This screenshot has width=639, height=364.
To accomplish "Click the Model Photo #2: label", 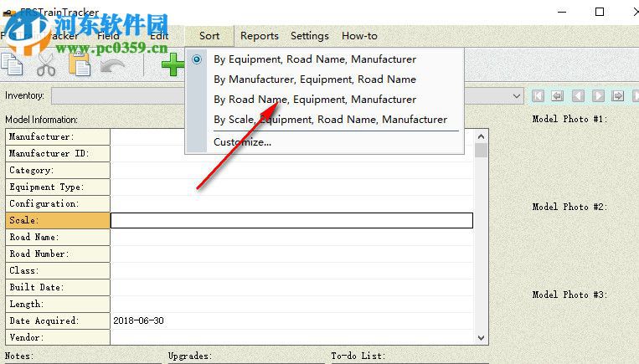I will [x=569, y=207].
